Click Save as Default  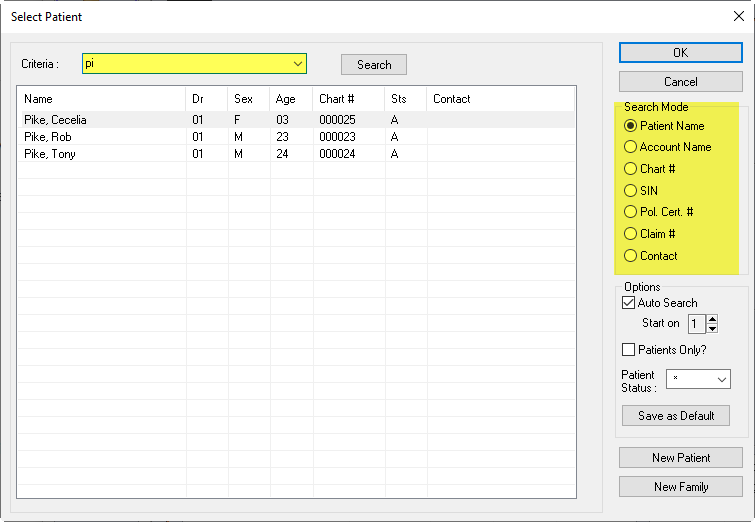coord(675,416)
